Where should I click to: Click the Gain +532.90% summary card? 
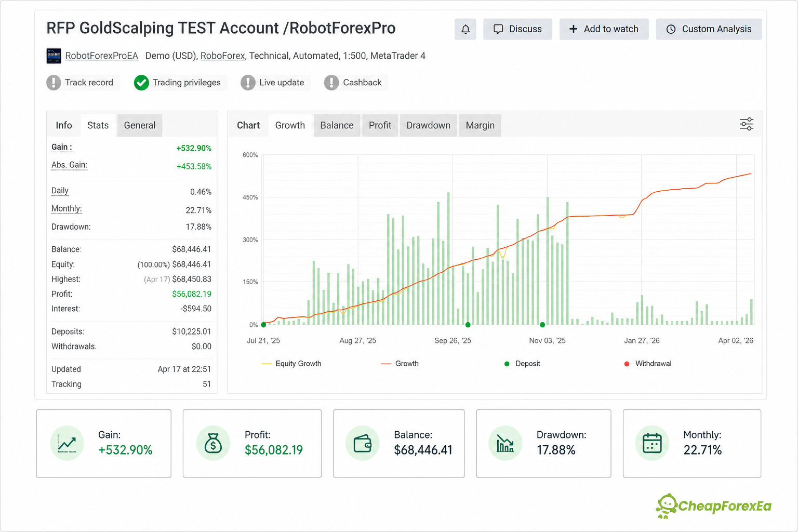point(104,444)
